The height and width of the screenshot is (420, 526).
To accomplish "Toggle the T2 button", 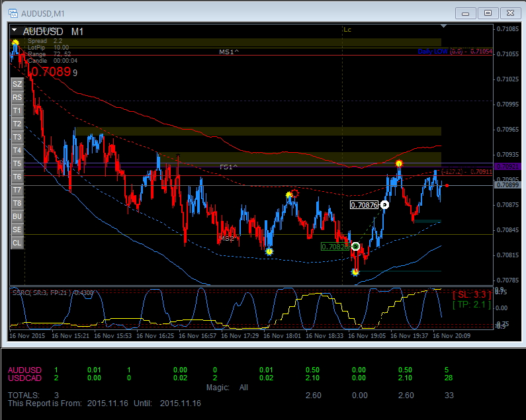I will click(x=17, y=124).
